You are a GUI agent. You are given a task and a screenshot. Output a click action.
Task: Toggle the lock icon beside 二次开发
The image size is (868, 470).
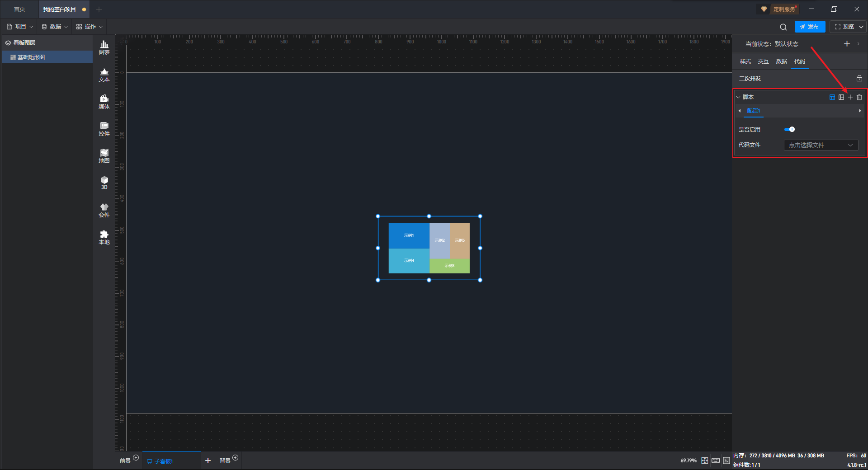[x=859, y=79]
